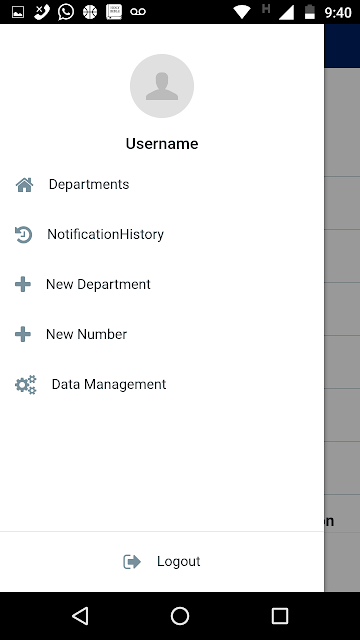The image size is (360, 640).
Task: Tap the Android back navigation button
Action: point(80,616)
